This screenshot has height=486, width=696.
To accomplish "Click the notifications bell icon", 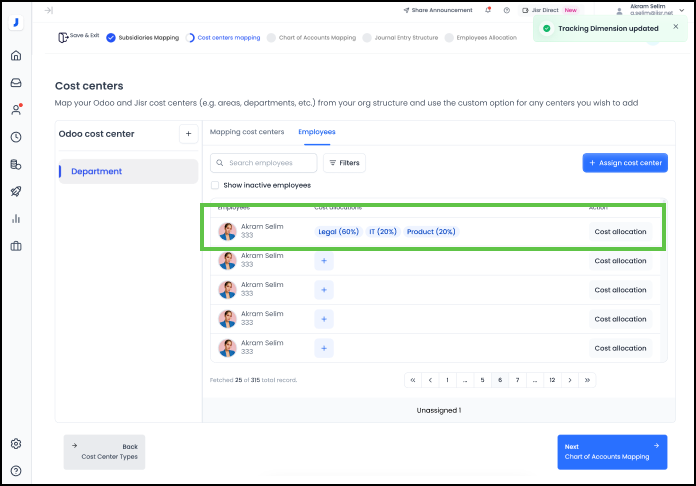I will (x=487, y=10).
